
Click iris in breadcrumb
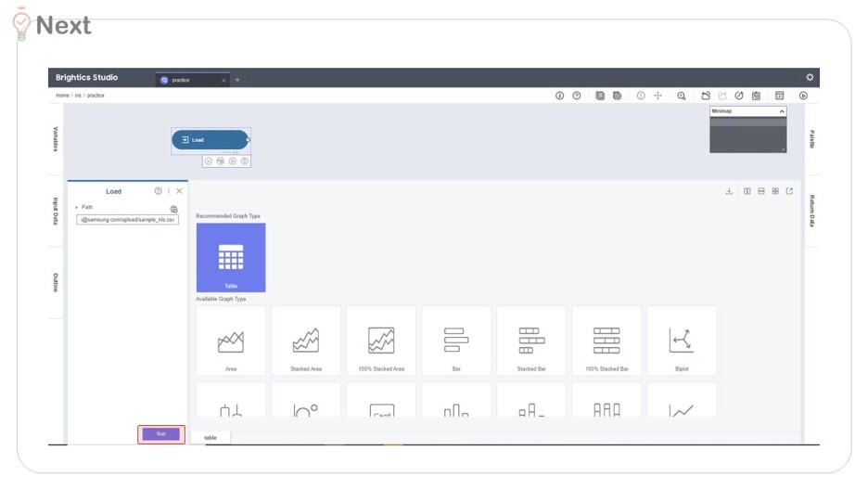(78, 96)
